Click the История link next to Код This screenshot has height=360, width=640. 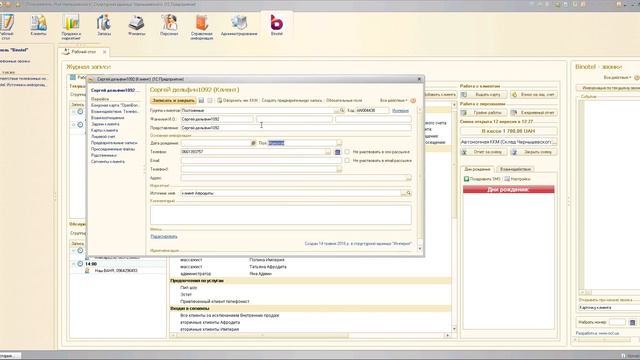click(x=400, y=111)
